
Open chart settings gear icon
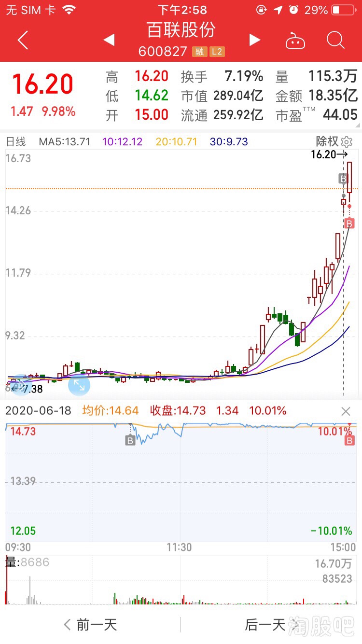tap(347, 142)
